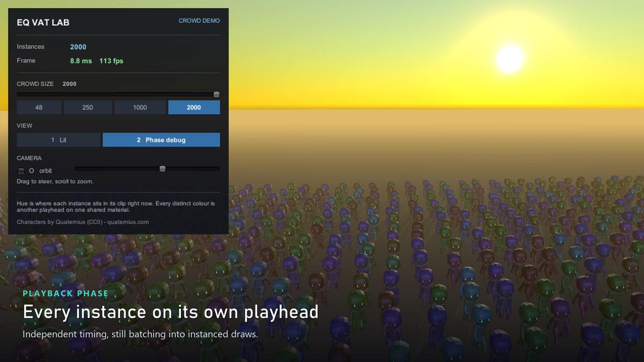Screen dimensions: 644x362
Task: Toggle the orbit camera checkbox
Action: coord(21,171)
